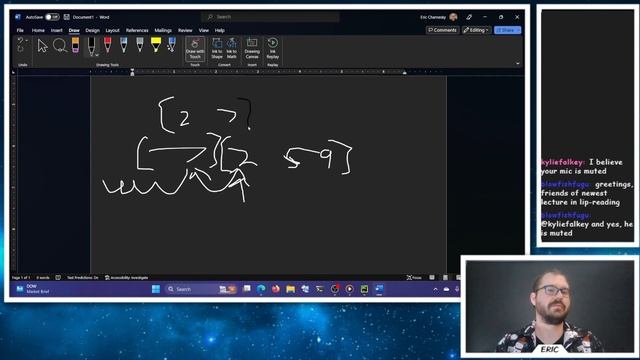Image resolution: width=640 pixels, height=360 pixels.
Task: Open the Comments pane
Action: (442, 30)
